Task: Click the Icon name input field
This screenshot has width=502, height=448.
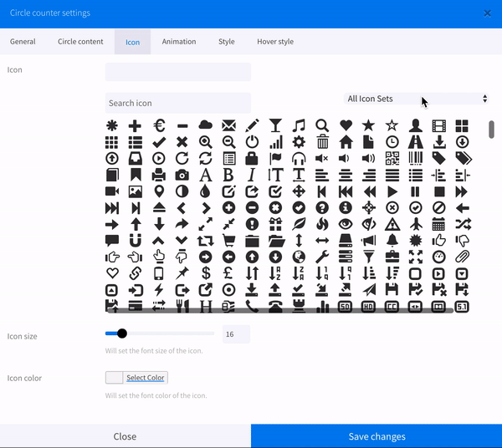Action: (178, 72)
